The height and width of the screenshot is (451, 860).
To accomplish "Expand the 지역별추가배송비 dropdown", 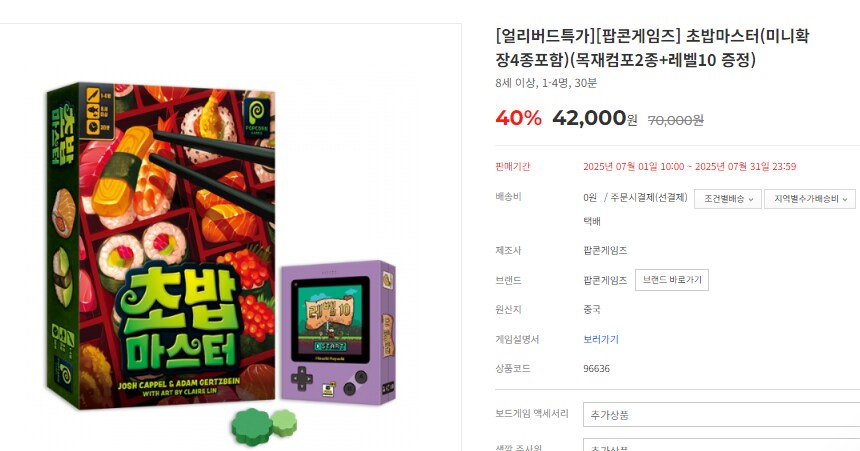I will click(810, 199).
